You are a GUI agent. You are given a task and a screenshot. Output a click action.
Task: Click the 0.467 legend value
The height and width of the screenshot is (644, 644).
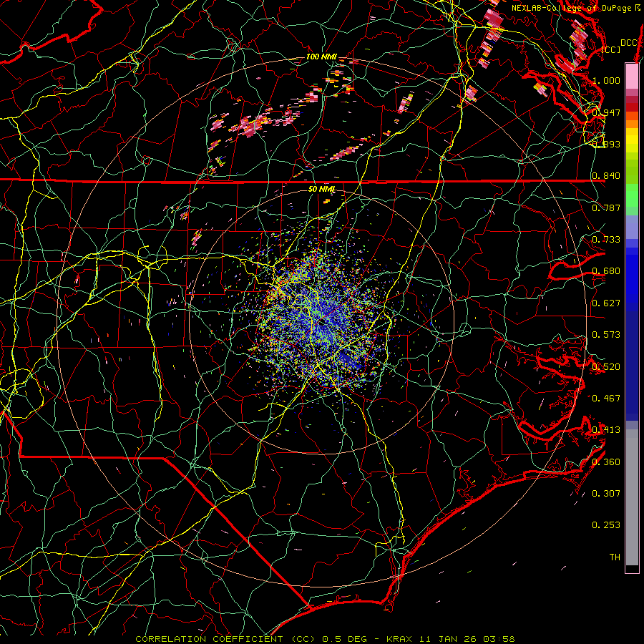[x=606, y=399]
